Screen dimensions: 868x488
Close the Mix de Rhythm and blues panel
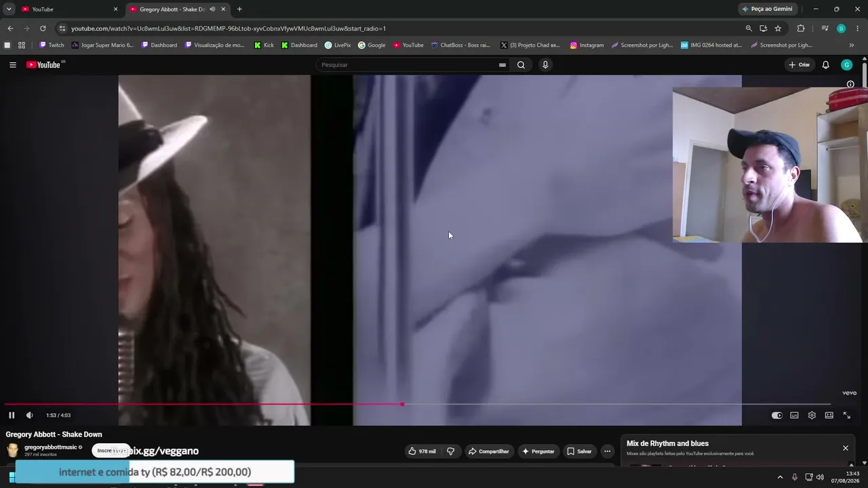(846, 448)
